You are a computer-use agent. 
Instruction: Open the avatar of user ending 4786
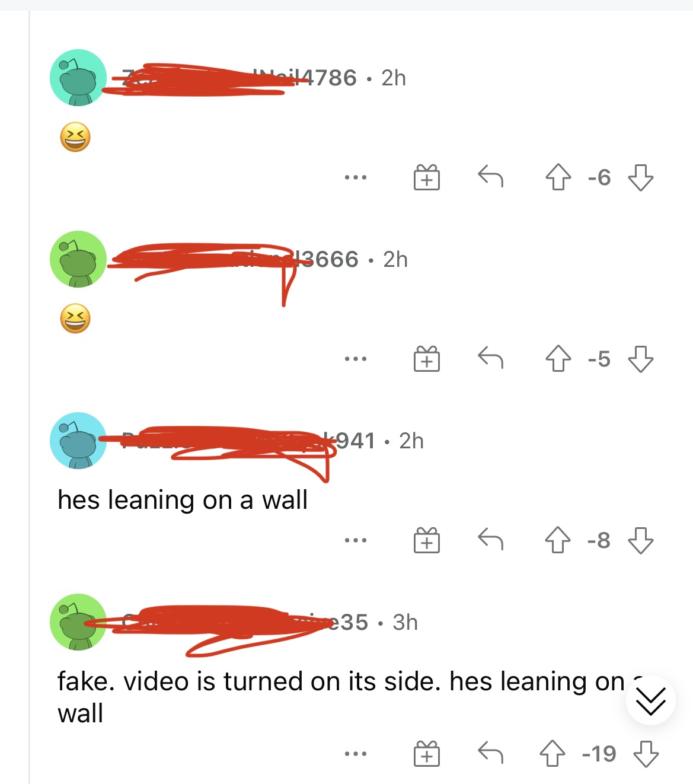(x=78, y=78)
